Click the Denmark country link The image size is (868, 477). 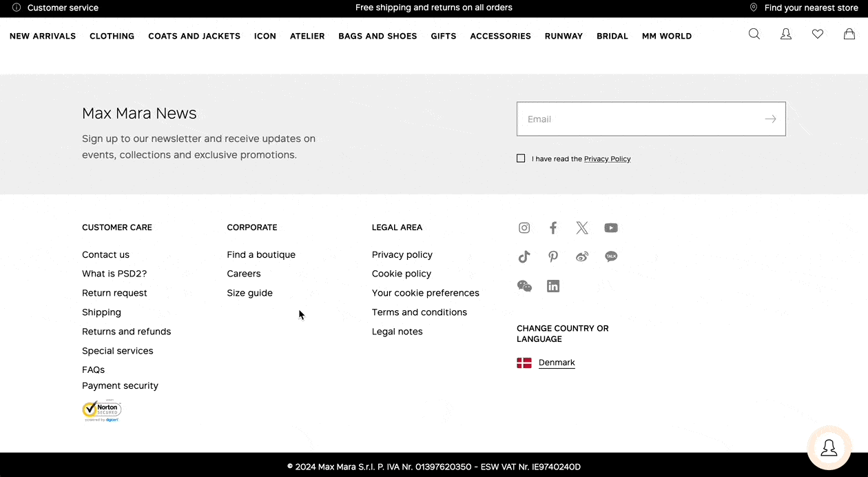[557, 362]
